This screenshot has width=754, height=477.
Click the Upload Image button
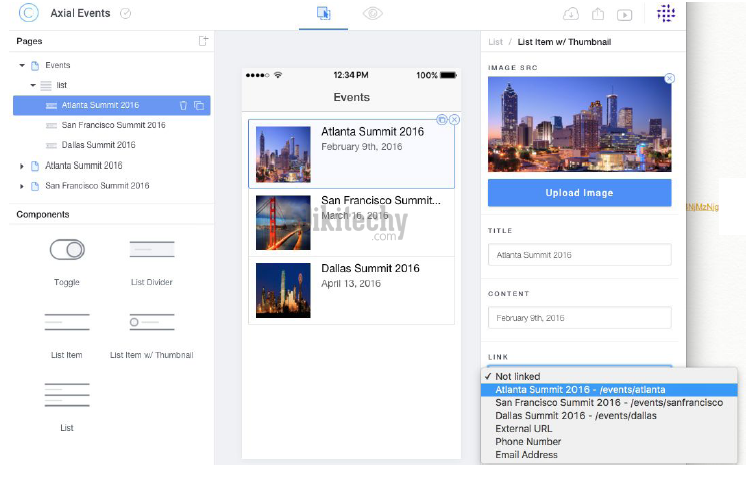tap(579, 193)
